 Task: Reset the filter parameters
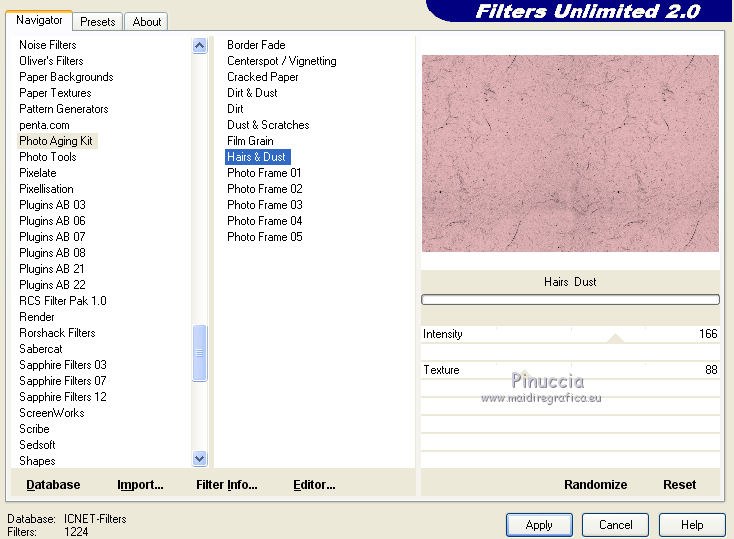pyautogui.click(x=679, y=484)
